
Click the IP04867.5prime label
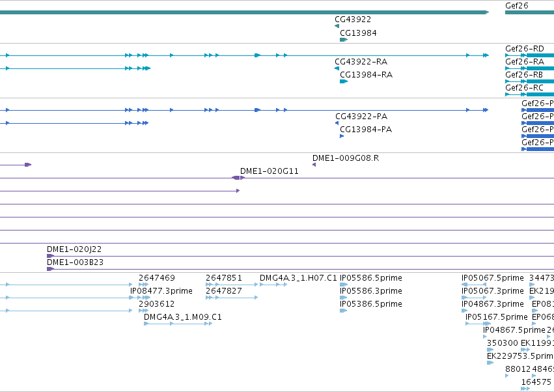coord(514,330)
